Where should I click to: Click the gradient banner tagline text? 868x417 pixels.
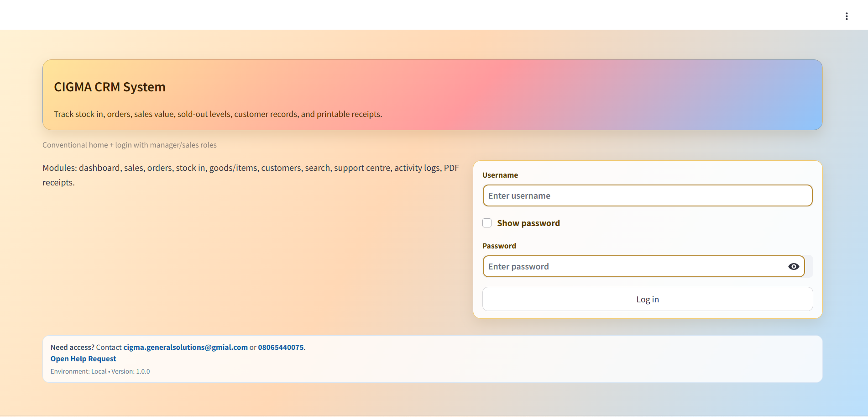point(218,114)
